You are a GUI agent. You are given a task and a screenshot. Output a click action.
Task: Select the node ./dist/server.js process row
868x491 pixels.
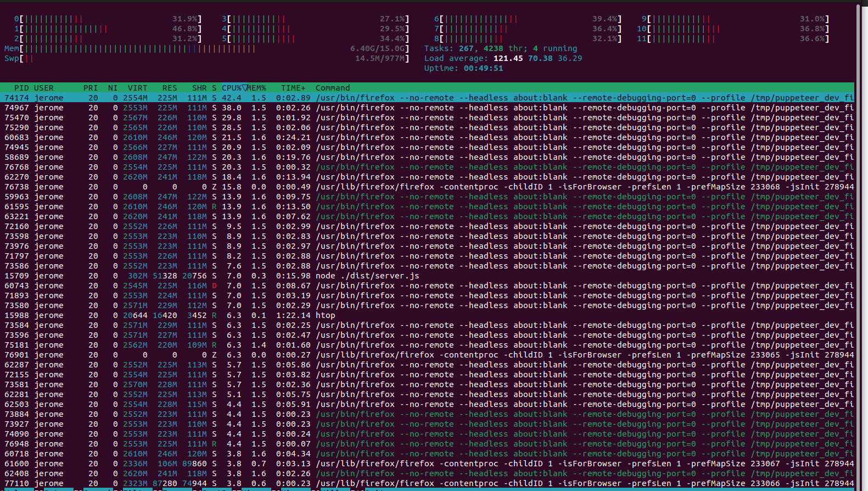pyautogui.click(x=427, y=276)
